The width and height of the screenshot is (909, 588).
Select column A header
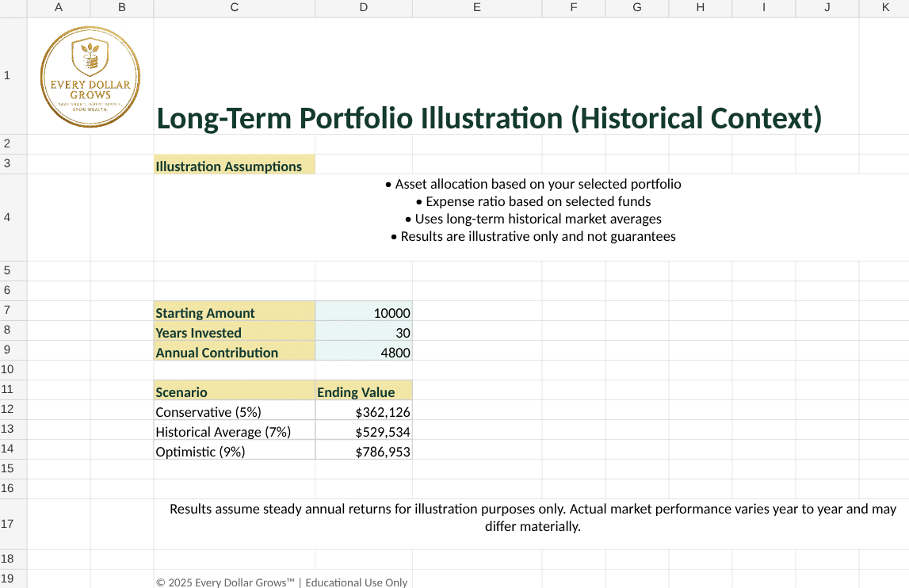point(59,8)
